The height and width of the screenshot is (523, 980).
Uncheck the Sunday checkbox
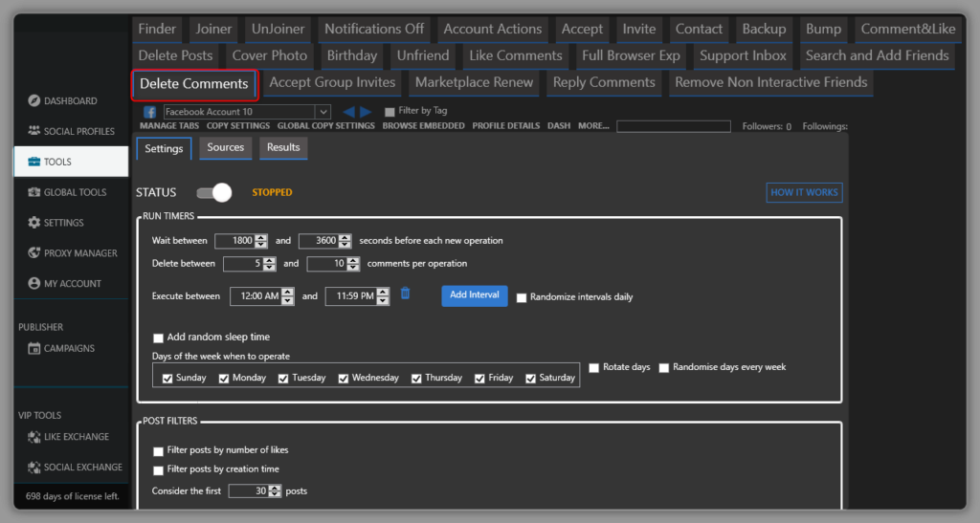[x=167, y=379]
